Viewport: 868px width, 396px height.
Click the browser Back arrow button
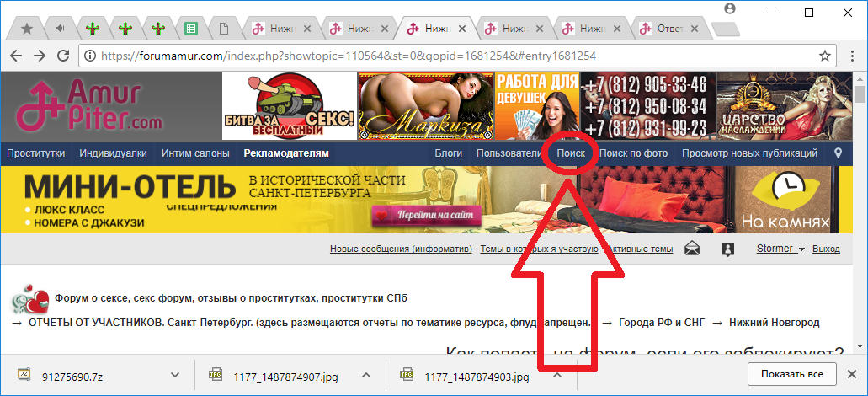click(17, 56)
